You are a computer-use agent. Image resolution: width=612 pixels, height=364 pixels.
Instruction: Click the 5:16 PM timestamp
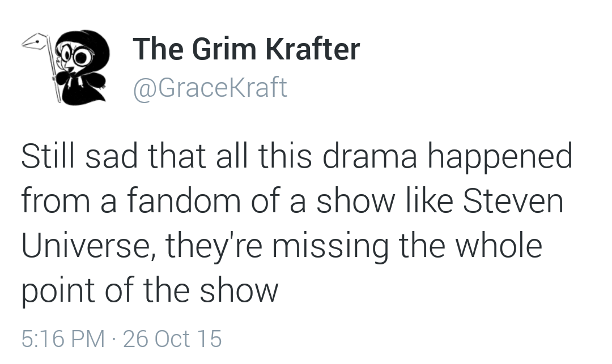click(x=63, y=339)
